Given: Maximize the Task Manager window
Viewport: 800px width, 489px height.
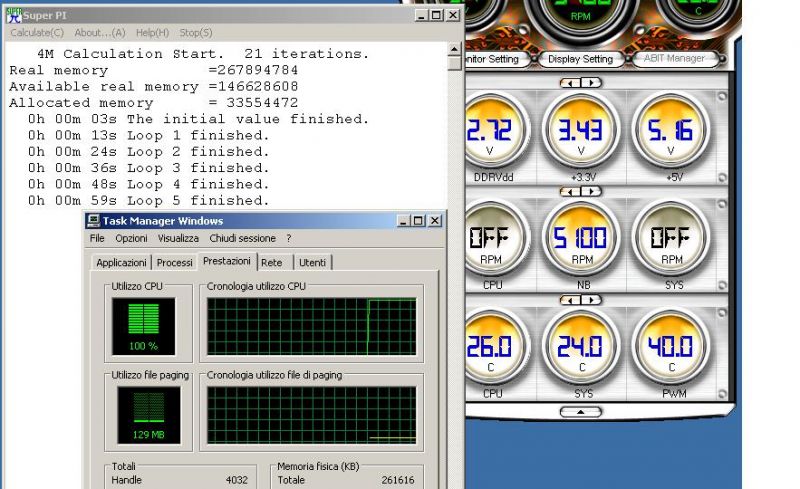Looking at the screenshot, I should (x=418, y=221).
